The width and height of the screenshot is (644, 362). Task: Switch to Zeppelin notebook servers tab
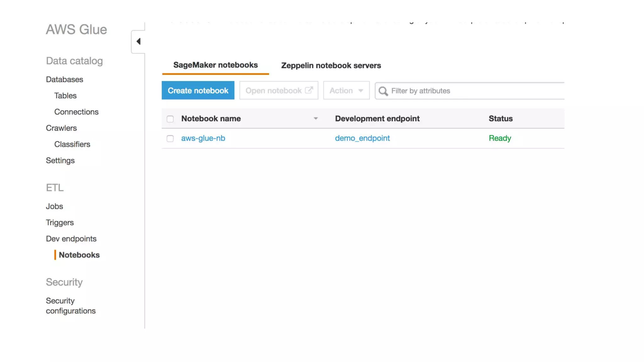331,65
